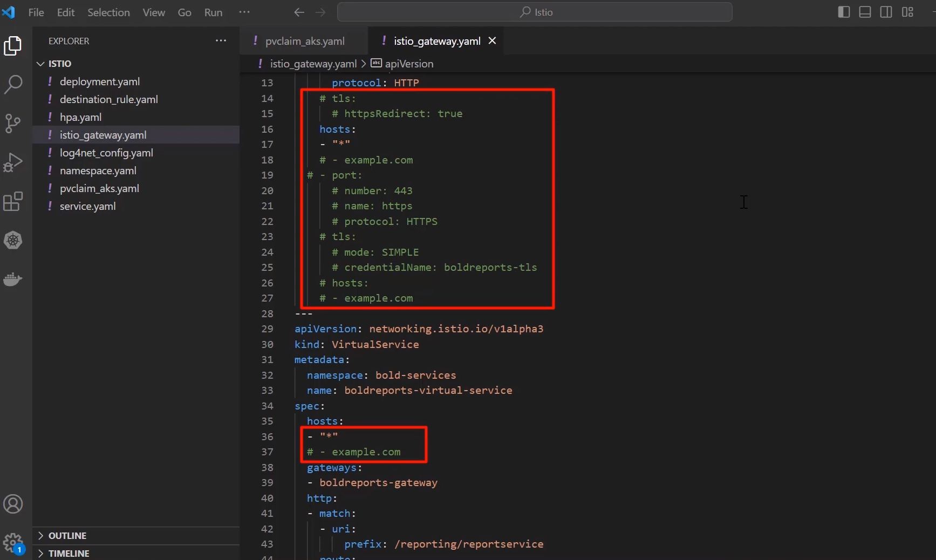The height and width of the screenshot is (560, 936).
Task: Open log4net_config.yaml in Explorer
Action: point(136,153)
